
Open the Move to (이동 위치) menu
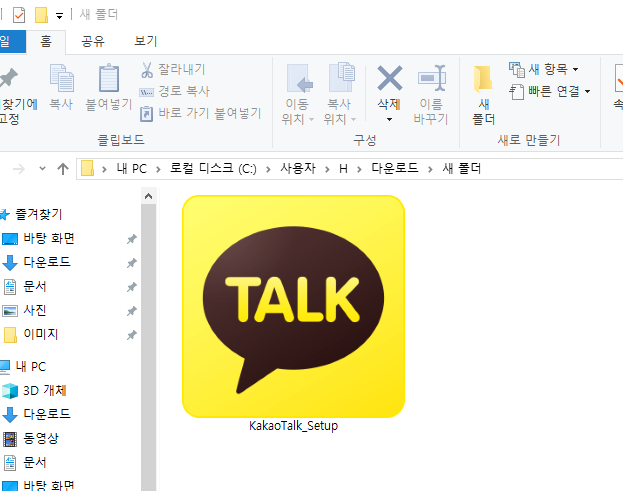tap(298, 95)
